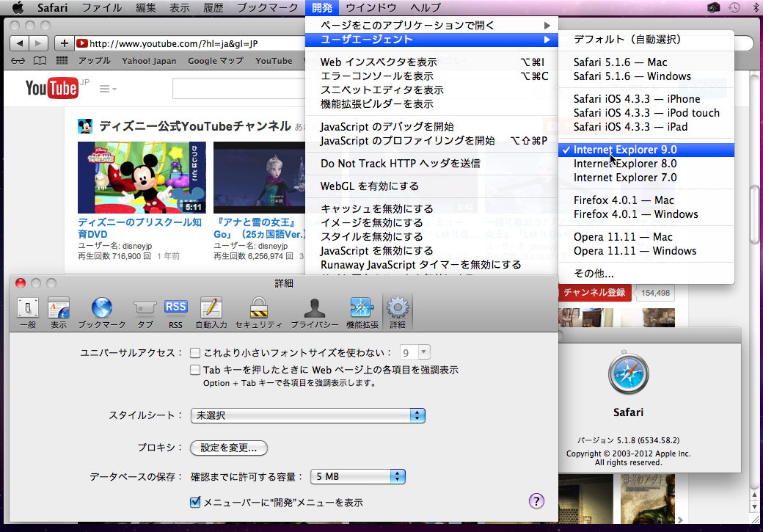Select 'Do Not Track HTTP ヘッダを送信' item
The width and height of the screenshot is (763, 532).
431,164
